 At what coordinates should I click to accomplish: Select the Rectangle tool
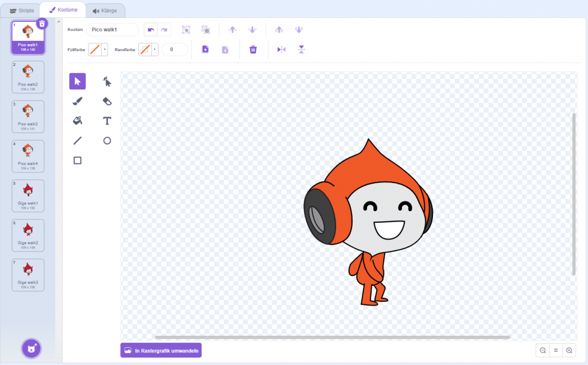coord(78,160)
